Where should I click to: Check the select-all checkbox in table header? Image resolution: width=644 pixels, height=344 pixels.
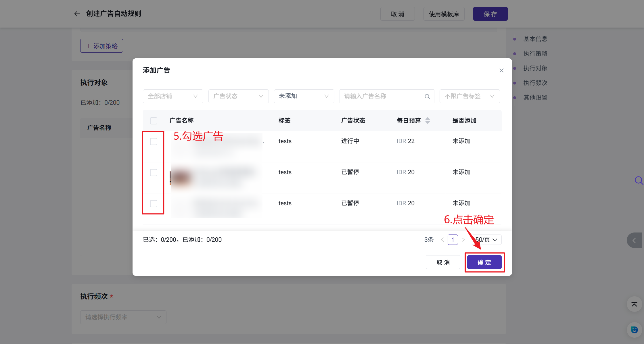154,121
